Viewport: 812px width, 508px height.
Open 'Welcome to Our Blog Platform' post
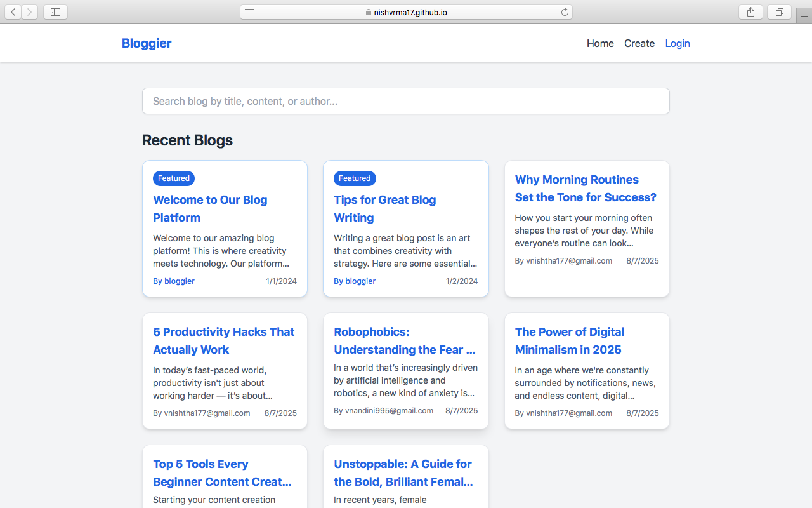(210, 208)
